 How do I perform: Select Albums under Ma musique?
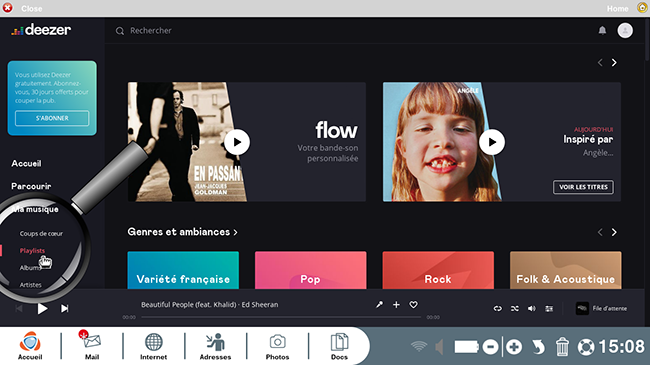coord(30,268)
